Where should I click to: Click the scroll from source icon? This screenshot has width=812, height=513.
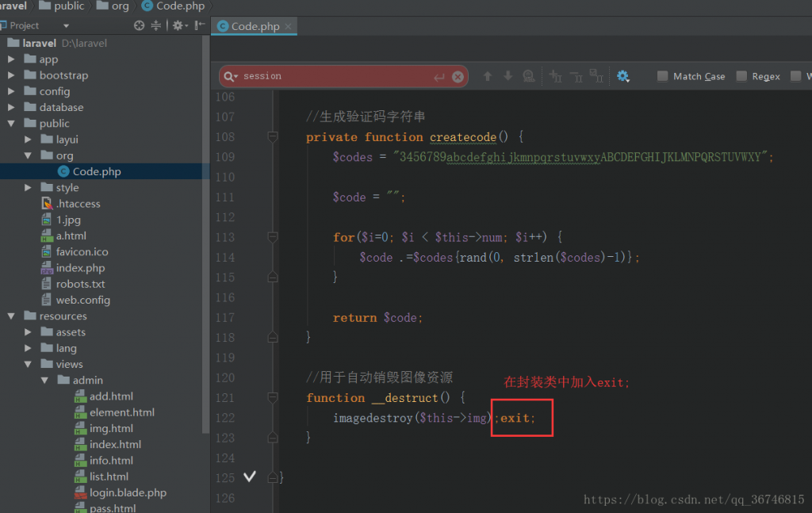click(140, 25)
